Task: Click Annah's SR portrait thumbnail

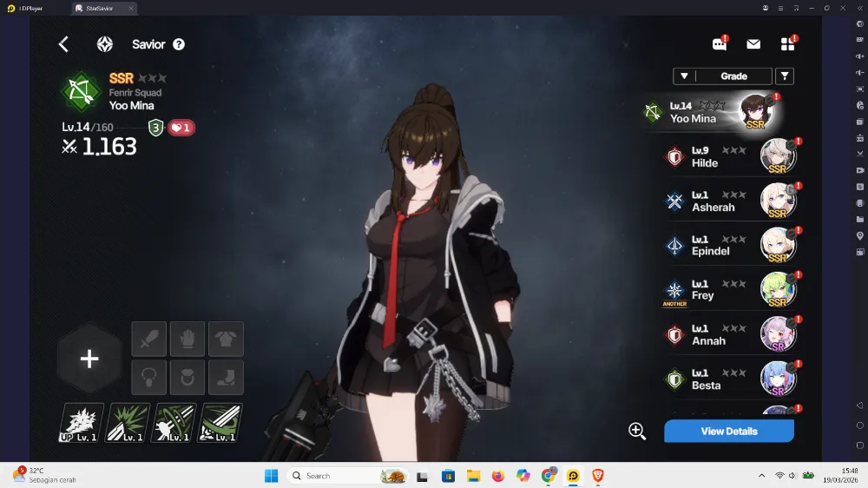Action: click(x=778, y=334)
